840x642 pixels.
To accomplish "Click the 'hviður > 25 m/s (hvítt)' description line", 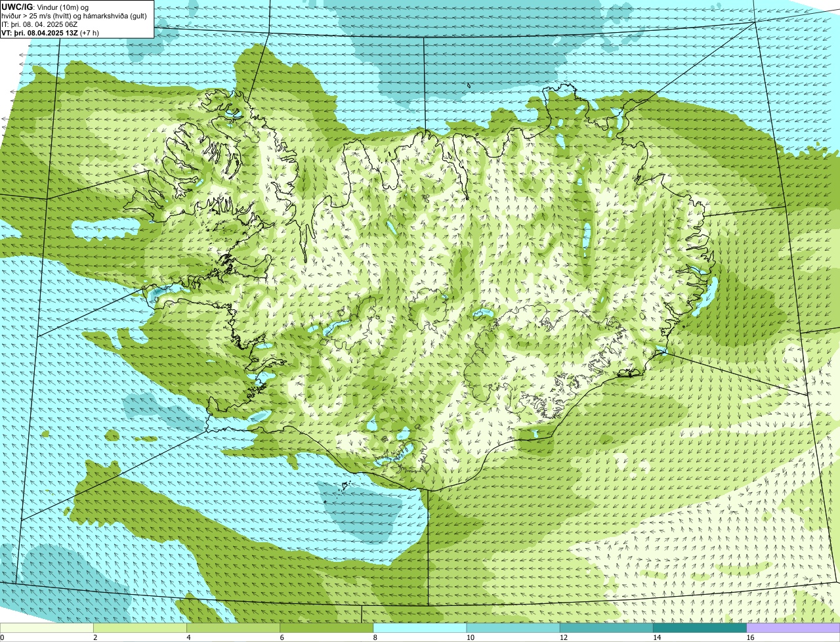I will coord(75,16).
